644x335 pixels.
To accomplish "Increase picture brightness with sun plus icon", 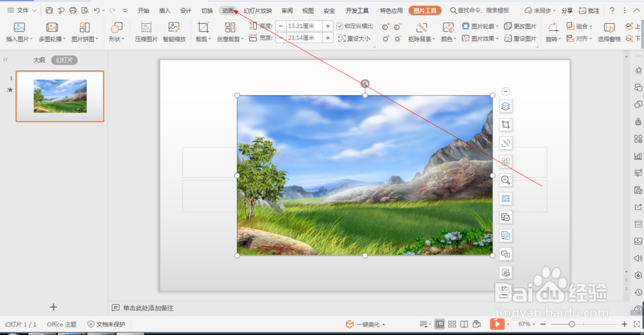I will 385,39.
